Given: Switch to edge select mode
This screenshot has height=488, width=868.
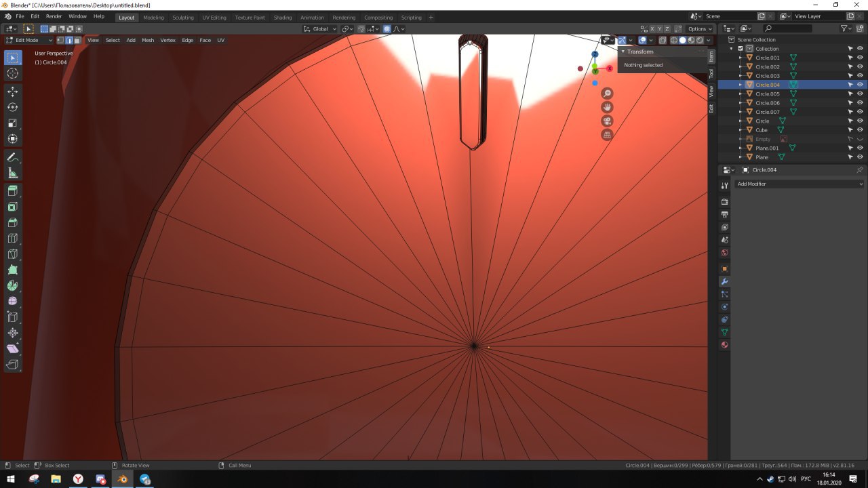Looking at the screenshot, I should coord(68,40).
